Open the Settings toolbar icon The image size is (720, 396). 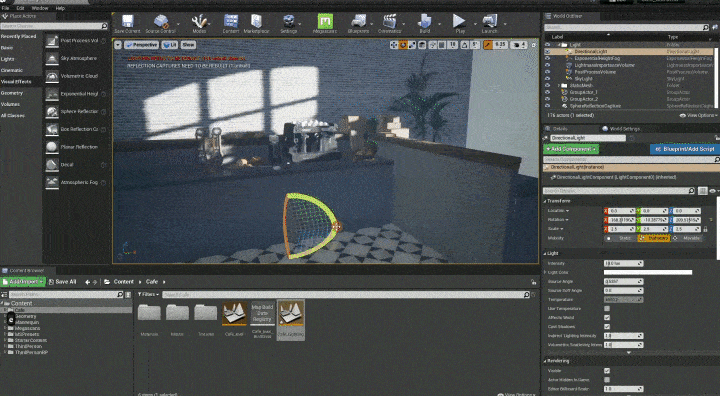288,23
